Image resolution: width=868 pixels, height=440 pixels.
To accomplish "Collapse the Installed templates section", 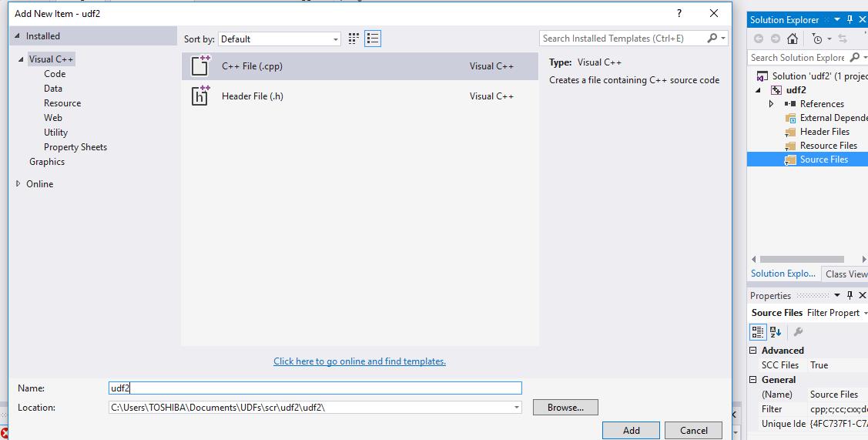I will point(17,36).
